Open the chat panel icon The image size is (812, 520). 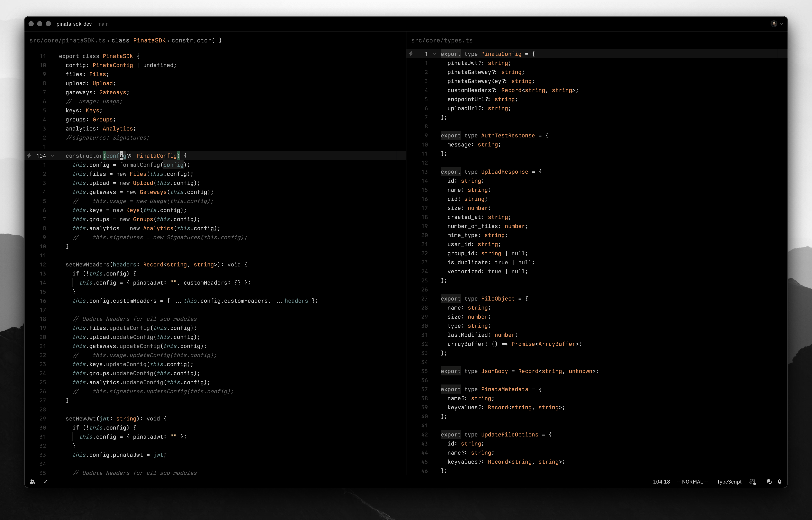(769, 482)
